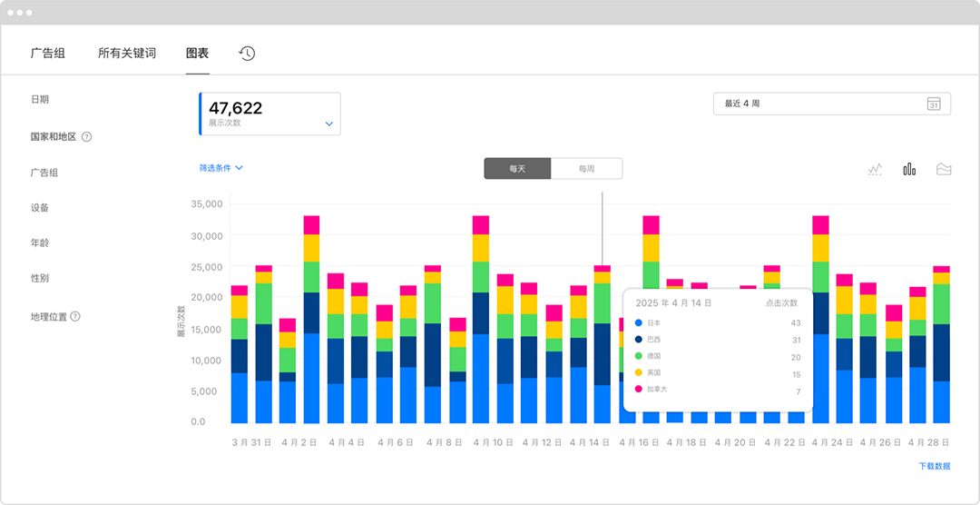Select the 每周 weekly toggle
Image resolution: width=980 pixels, height=505 pixels.
(586, 168)
